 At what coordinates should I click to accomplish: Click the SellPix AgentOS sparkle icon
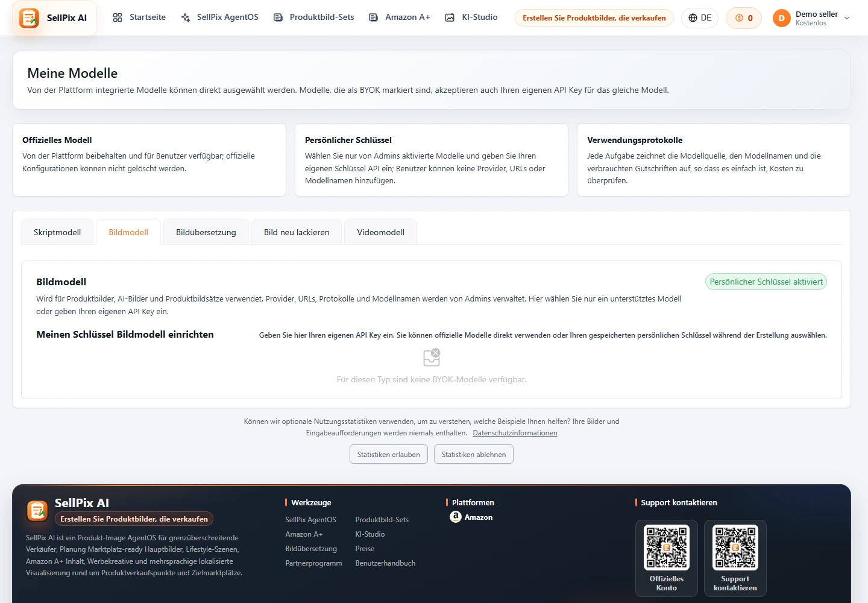coord(186,17)
